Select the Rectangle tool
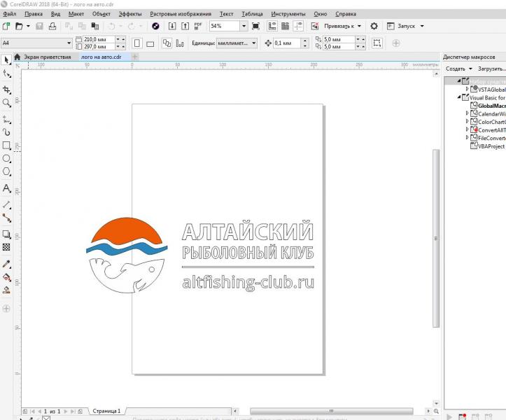 click(x=6, y=146)
